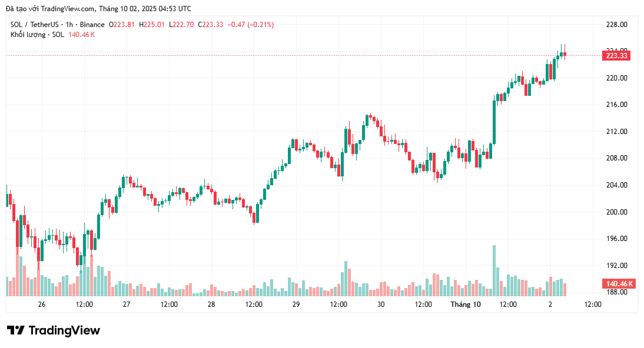Click the 140.46 K volume axis label
Viewport: 644px width, 348px height.
[620, 283]
